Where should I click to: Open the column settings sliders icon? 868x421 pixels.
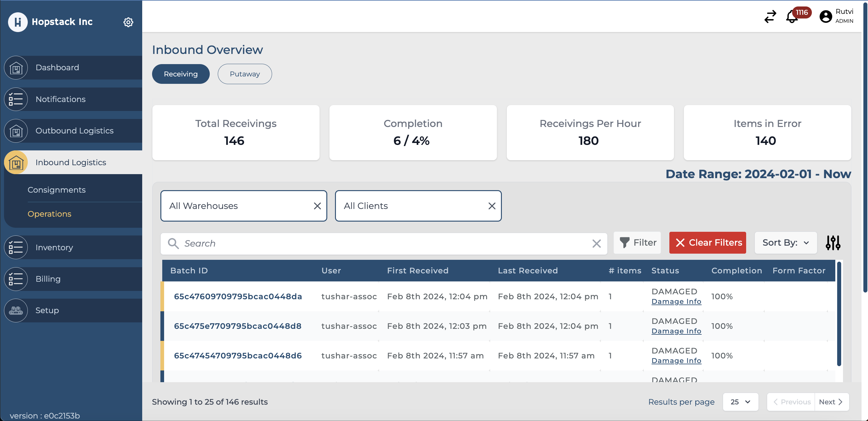pos(833,243)
